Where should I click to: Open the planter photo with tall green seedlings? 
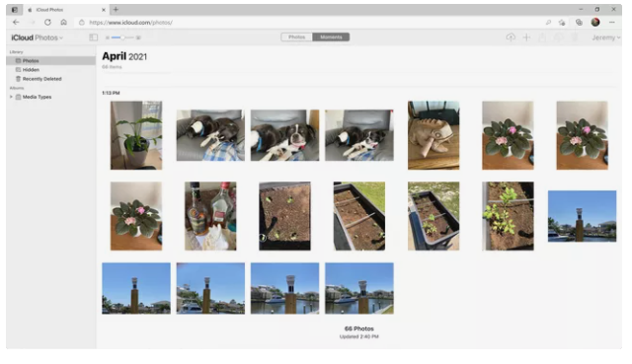coord(508,216)
